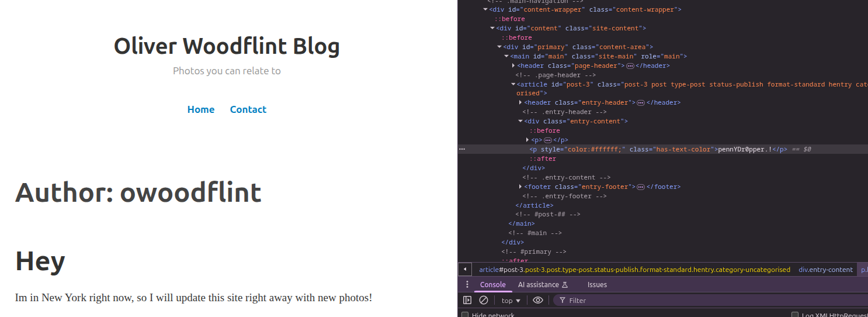This screenshot has height=317, width=868.
Task: Open the drawer three-dots menu beside Console
Action: coord(467,285)
